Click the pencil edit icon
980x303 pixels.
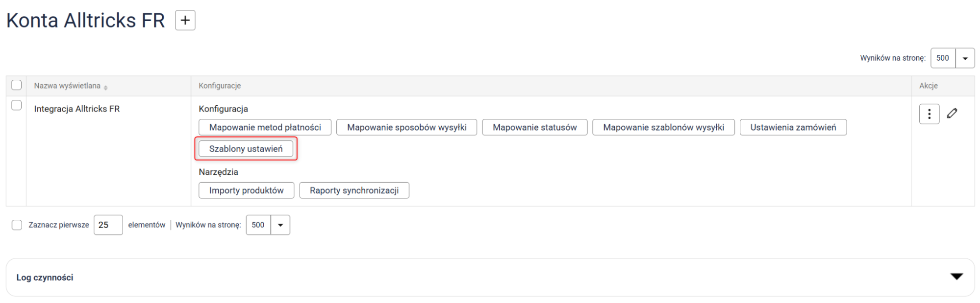tap(952, 114)
